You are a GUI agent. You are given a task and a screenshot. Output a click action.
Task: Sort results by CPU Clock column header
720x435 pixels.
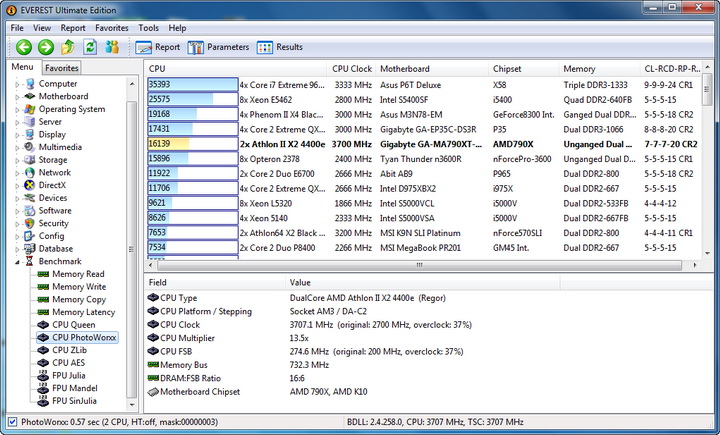(351, 69)
